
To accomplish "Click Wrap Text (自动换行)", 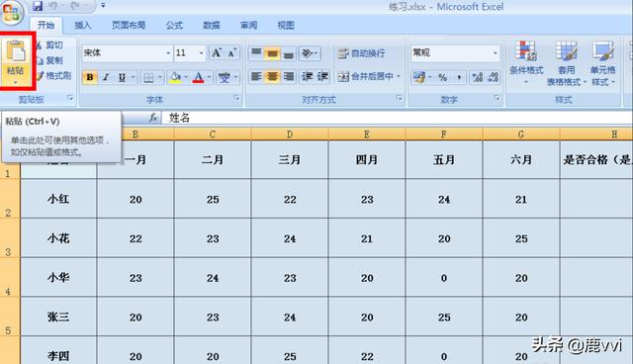I will pos(361,53).
